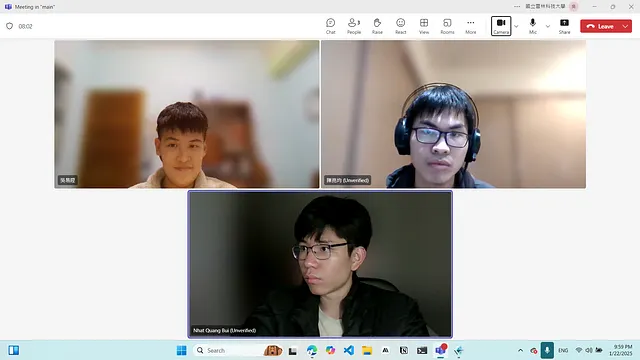Open the taskbar clock and date
Screen dimensions: 640x360
pyautogui.click(x=621, y=350)
